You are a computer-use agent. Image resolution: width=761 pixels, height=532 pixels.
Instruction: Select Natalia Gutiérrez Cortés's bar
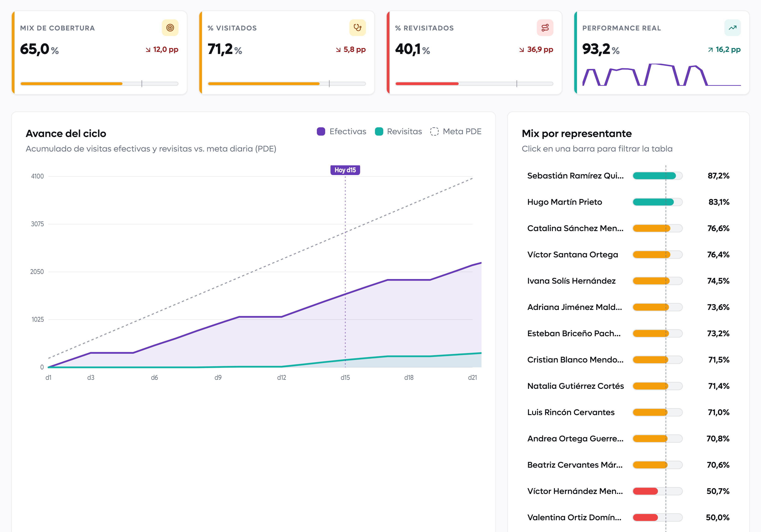pyautogui.click(x=657, y=386)
